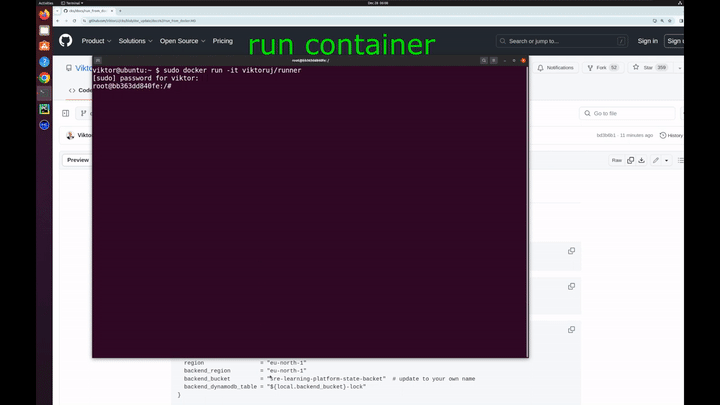Open the Help icon in the dock
The height and width of the screenshot is (405, 720).
tap(44, 62)
